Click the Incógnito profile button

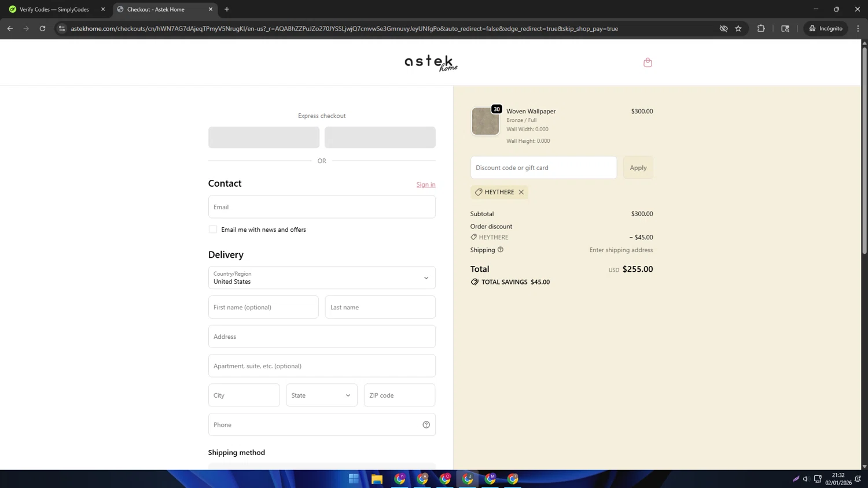pos(826,28)
